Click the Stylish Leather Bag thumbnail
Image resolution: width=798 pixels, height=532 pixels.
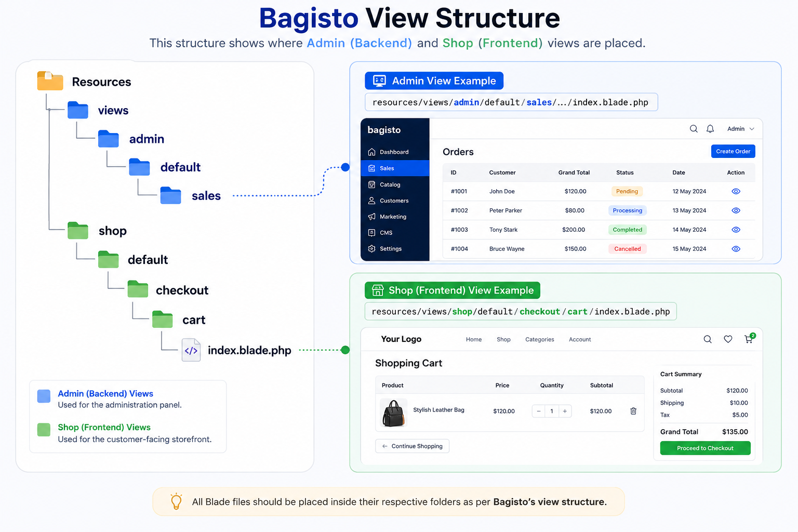point(393,413)
